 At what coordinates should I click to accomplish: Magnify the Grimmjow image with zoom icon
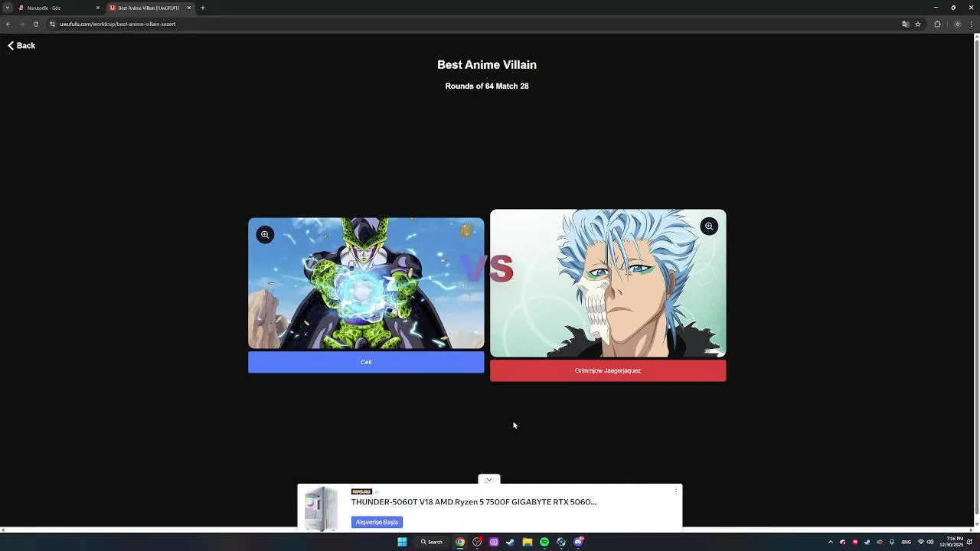709,227
